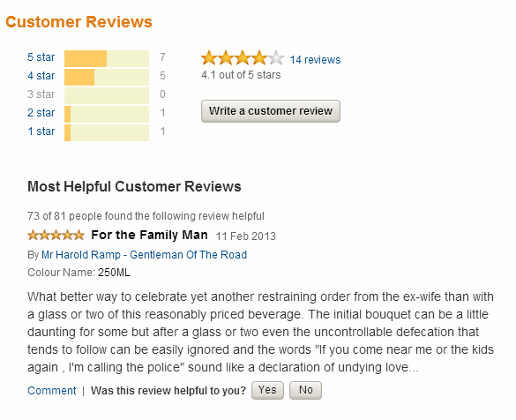Click the review title For the Family Man
The image size is (516, 420).
[149, 235]
